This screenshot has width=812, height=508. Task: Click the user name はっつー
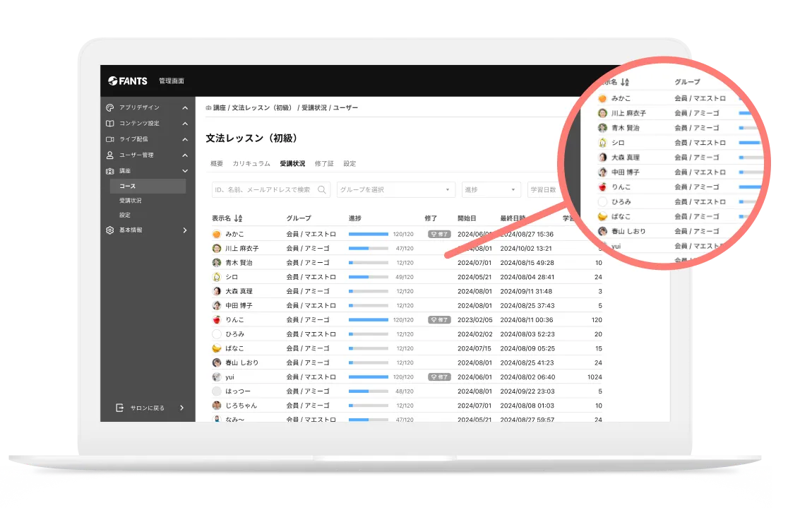(238, 391)
